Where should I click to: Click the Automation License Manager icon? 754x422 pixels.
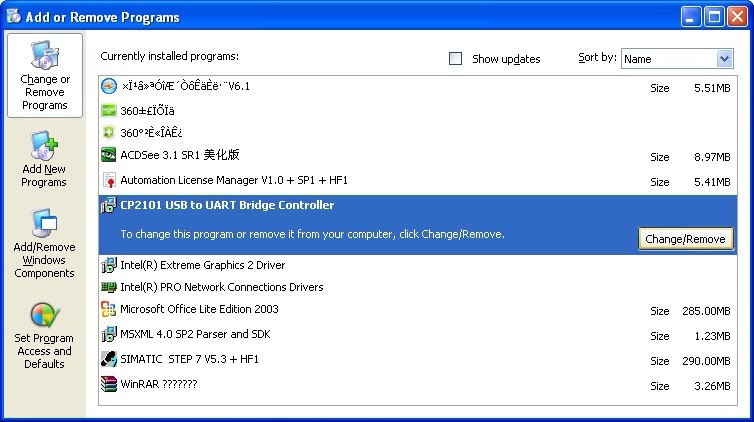point(109,181)
